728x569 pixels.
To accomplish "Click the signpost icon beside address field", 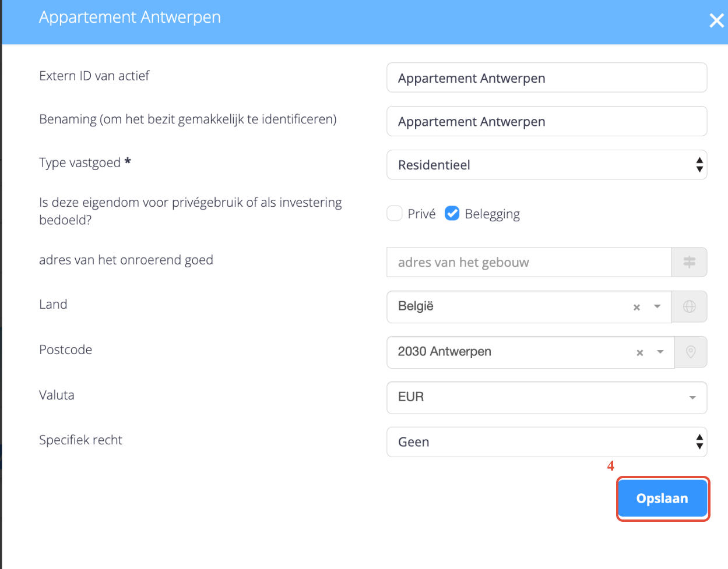I will [689, 262].
